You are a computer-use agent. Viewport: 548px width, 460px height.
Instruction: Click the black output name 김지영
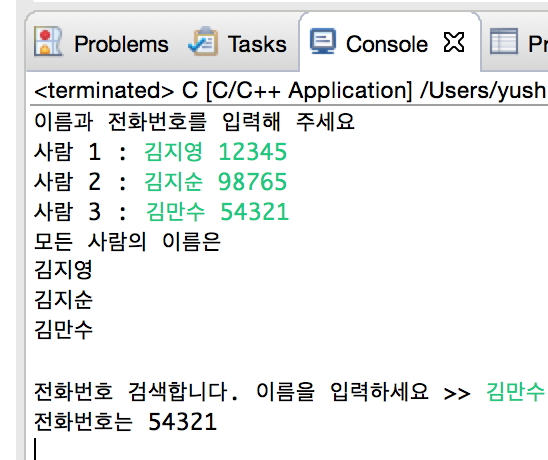coord(63,270)
